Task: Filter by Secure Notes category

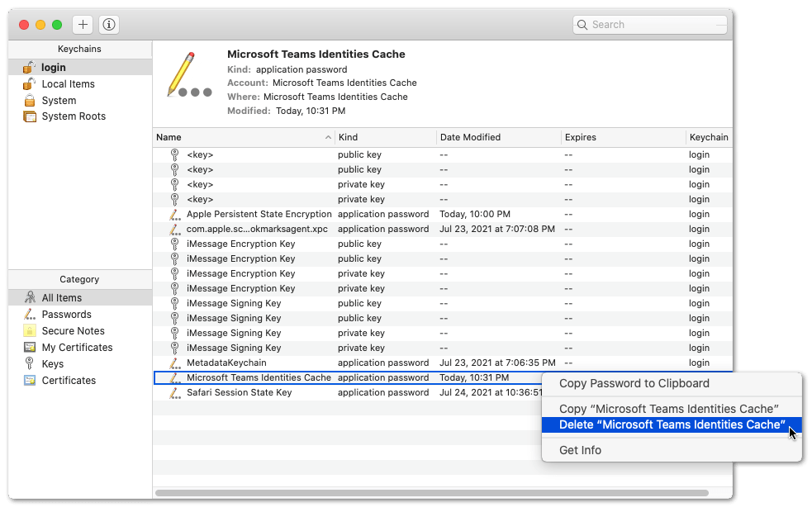Action: pos(80,331)
